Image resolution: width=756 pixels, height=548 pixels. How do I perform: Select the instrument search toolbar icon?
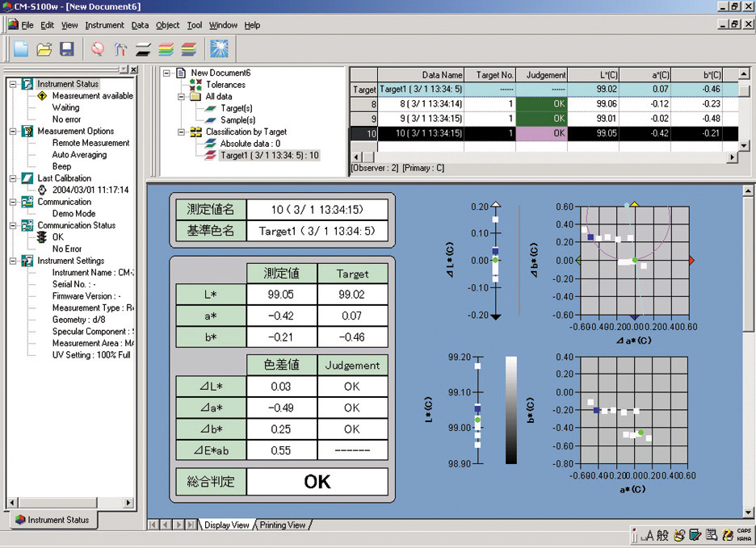click(99, 48)
